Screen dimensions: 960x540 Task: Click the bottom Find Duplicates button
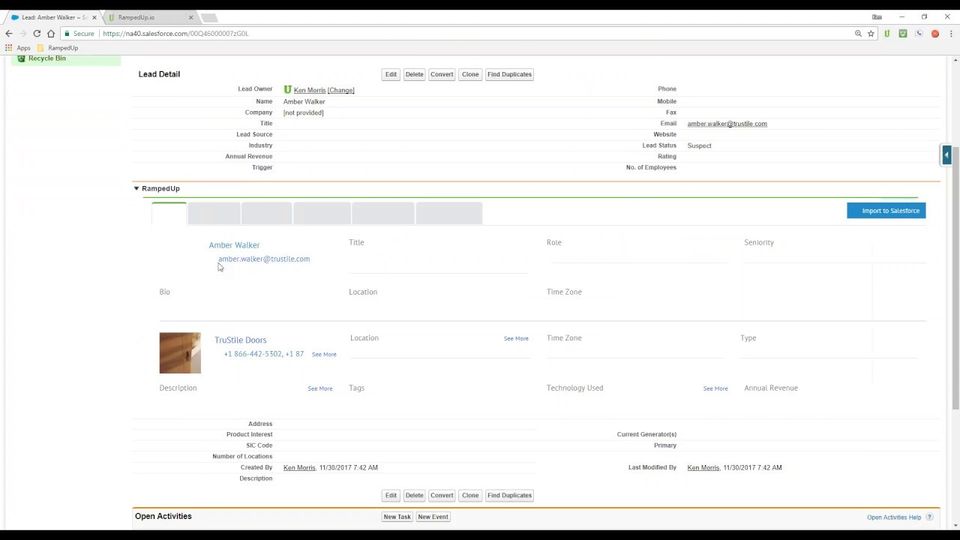pyautogui.click(x=509, y=495)
